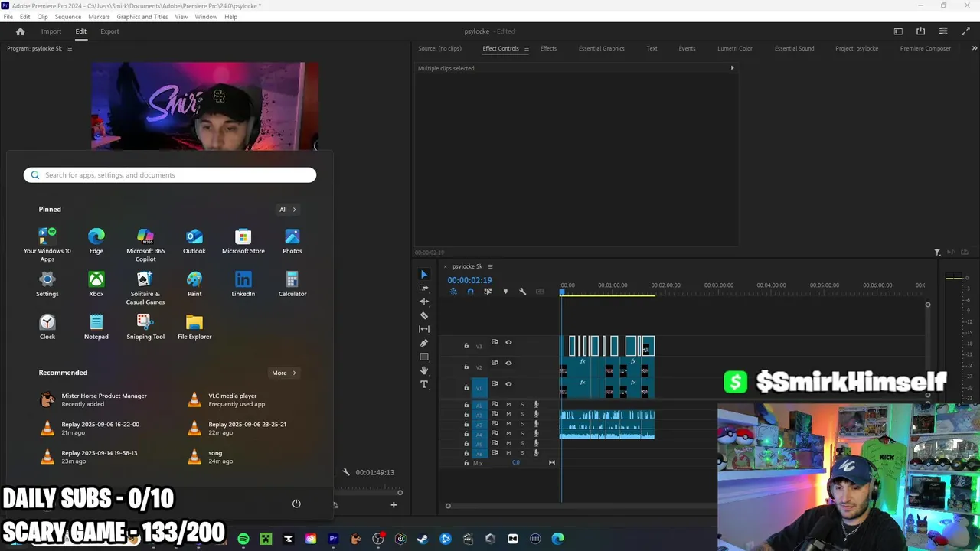Open Calculator from pinned apps
The image size is (980, 551).
292,284
